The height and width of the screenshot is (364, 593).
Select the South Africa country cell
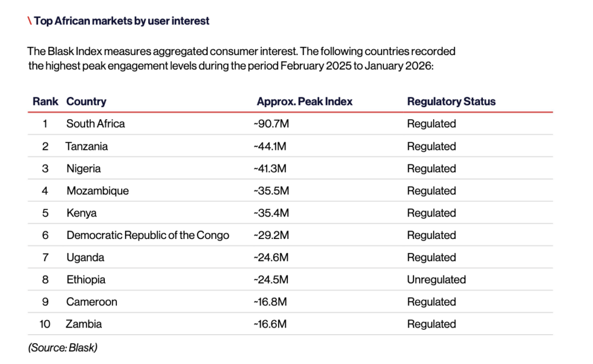[96, 124]
